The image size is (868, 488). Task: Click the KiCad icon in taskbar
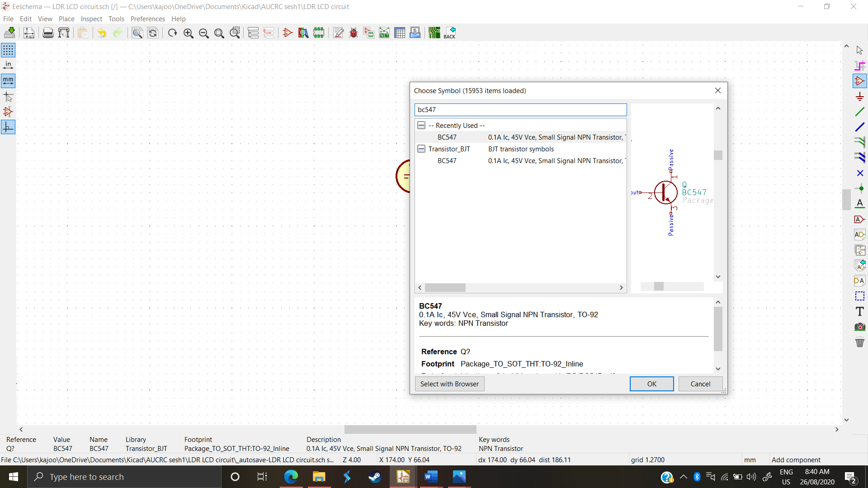click(403, 476)
